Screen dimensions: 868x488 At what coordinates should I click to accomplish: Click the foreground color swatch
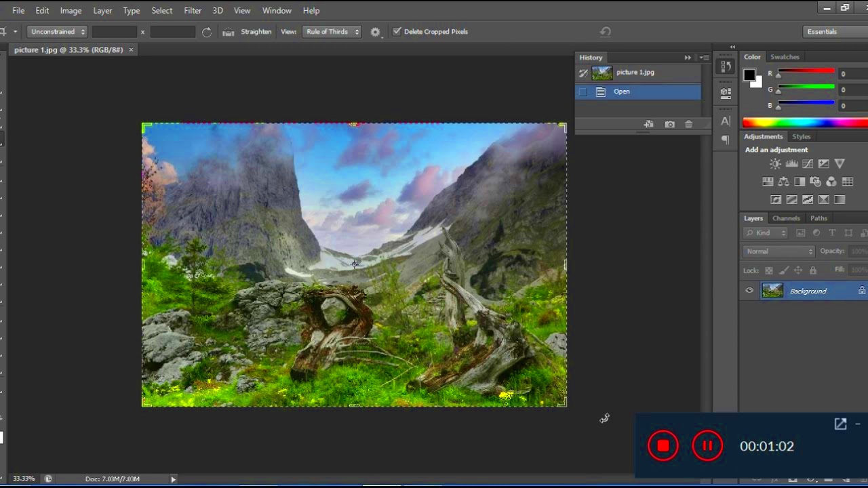click(x=749, y=75)
